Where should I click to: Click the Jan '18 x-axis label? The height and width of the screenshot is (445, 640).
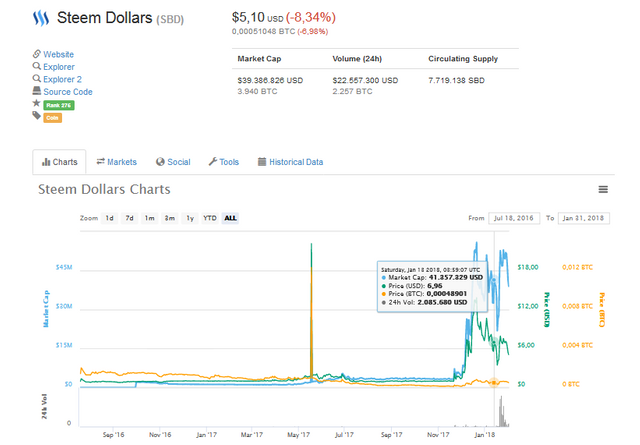[484, 435]
